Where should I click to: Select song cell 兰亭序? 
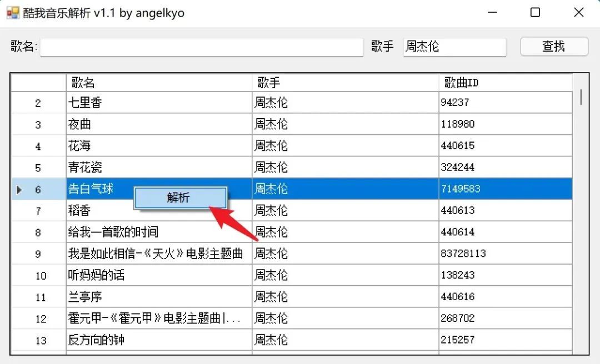pos(159,297)
